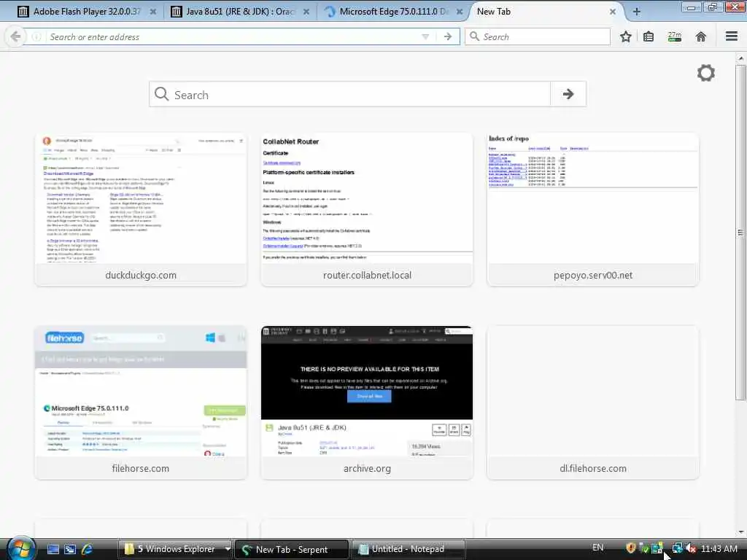
Task: Click Switch between windows quick launch icon
Action: tap(70, 549)
